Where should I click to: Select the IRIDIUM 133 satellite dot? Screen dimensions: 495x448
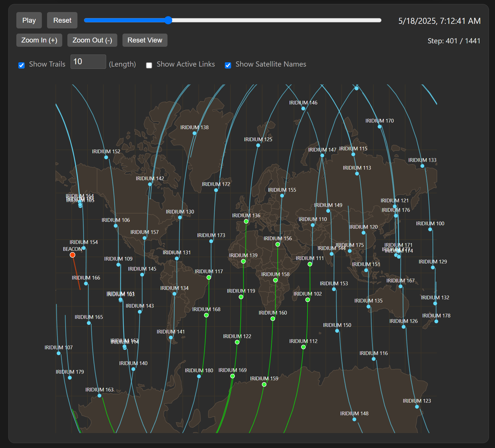click(x=422, y=166)
